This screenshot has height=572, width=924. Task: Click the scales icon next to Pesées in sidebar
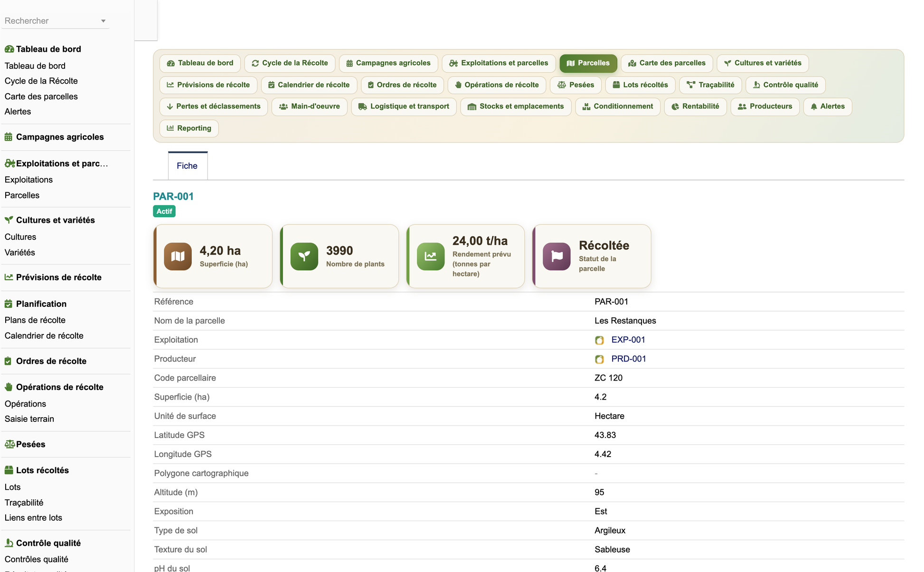tap(9, 444)
